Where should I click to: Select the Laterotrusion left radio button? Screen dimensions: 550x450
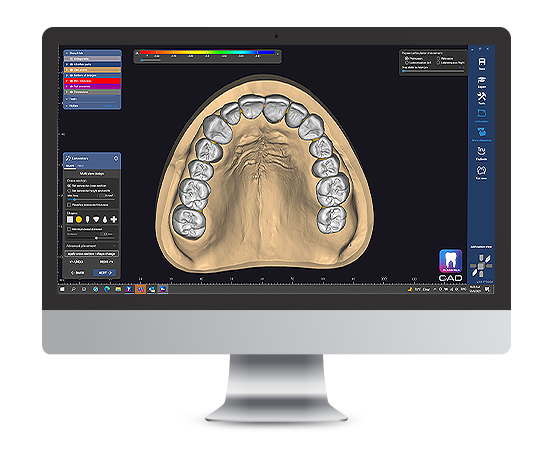click(x=407, y=62)
